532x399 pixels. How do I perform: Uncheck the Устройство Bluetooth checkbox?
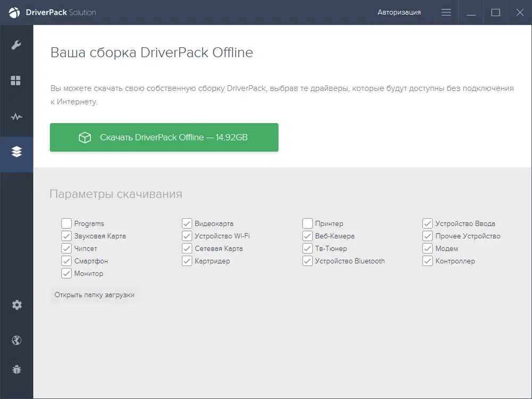point(307,261)
